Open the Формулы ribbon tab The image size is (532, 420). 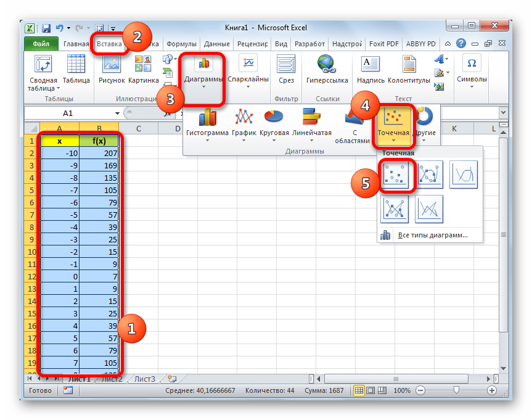(181, 44)
